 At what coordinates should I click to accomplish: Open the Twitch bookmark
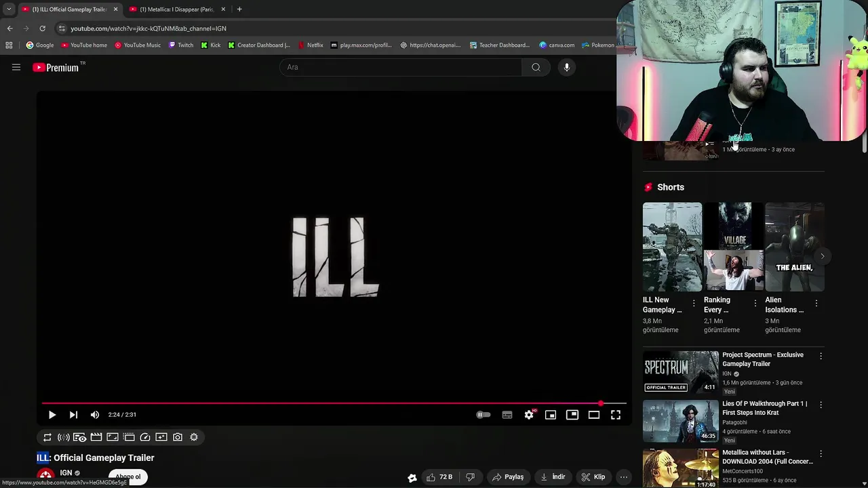pos(181,45)
